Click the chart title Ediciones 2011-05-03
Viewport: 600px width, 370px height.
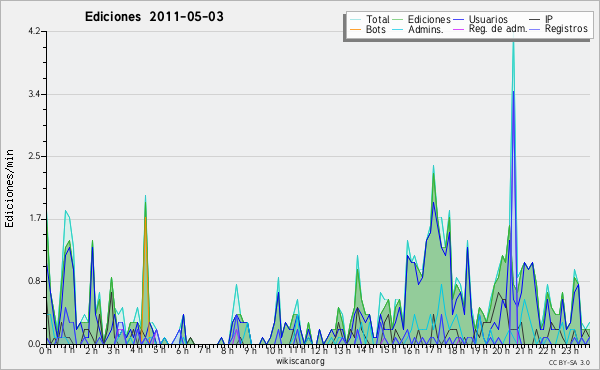point(154,17)
